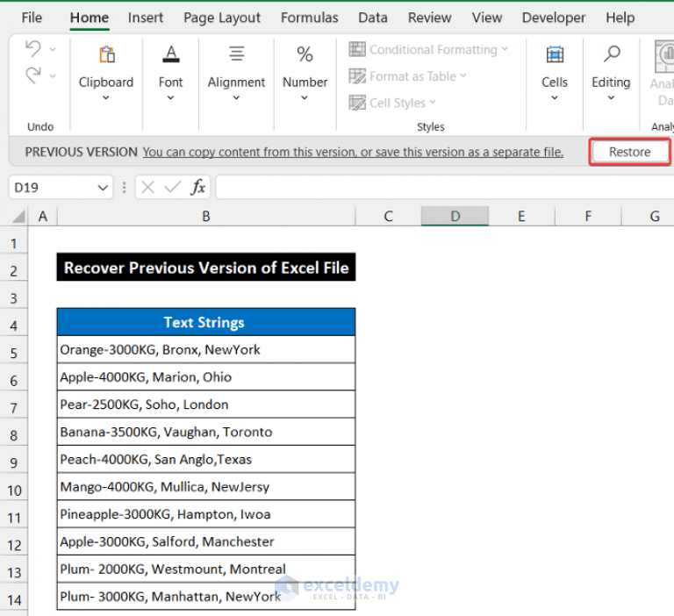Expand the Font chevron
674x616 pixels.
pyautogui.click(x=170, y=98)
